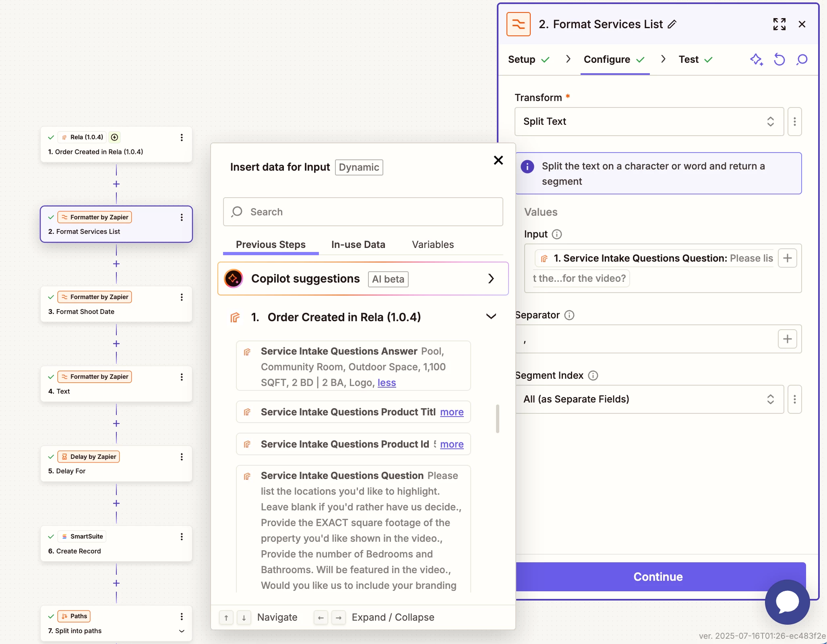Open the kebab menu for step 4 Text
Viewport: 827px width, 644px height.
tap(182, 377)
